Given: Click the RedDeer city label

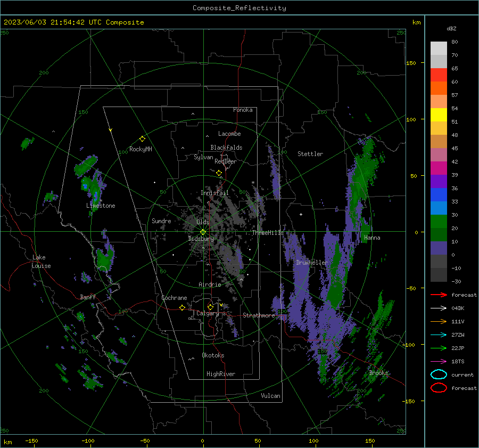Looking at the screenshot, I should [226, 161].
